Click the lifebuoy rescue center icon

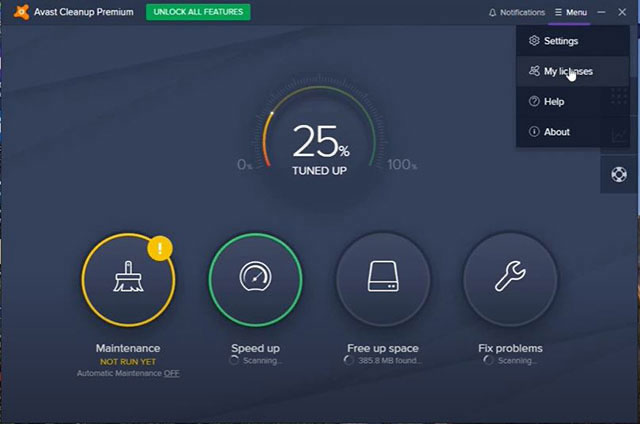coord(619,175)
